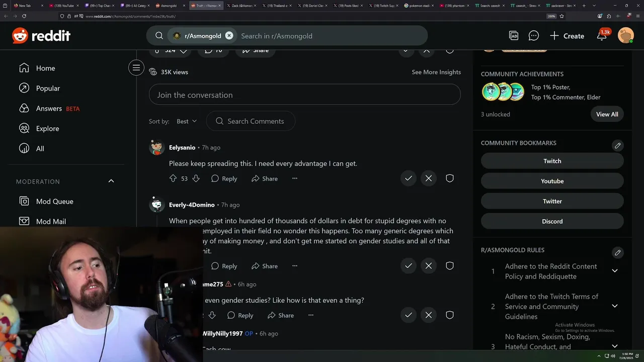This screenshot has width=644, height=362.
Task: Open taskbar clock showing 1:50 PM
Action: pos(627,356)
